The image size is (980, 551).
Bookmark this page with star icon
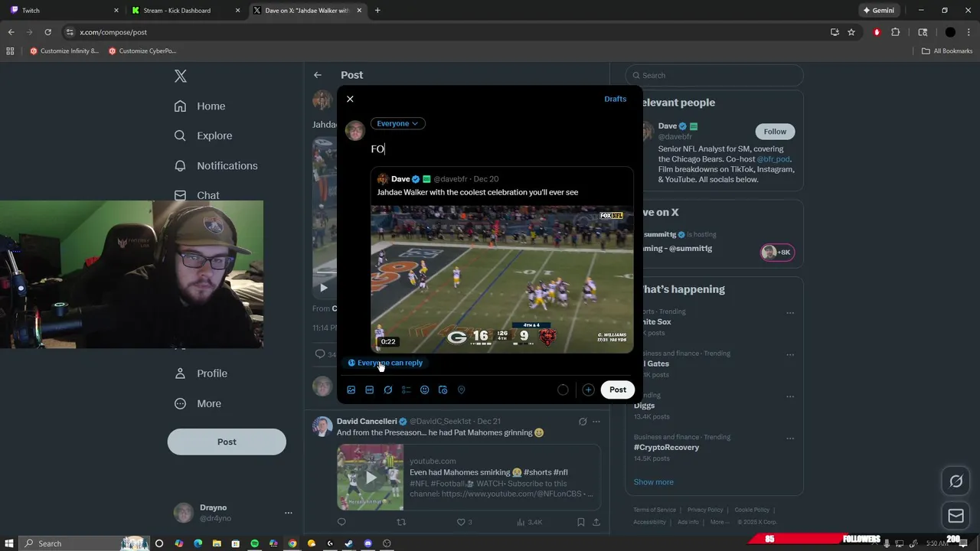tap(851, 32)
